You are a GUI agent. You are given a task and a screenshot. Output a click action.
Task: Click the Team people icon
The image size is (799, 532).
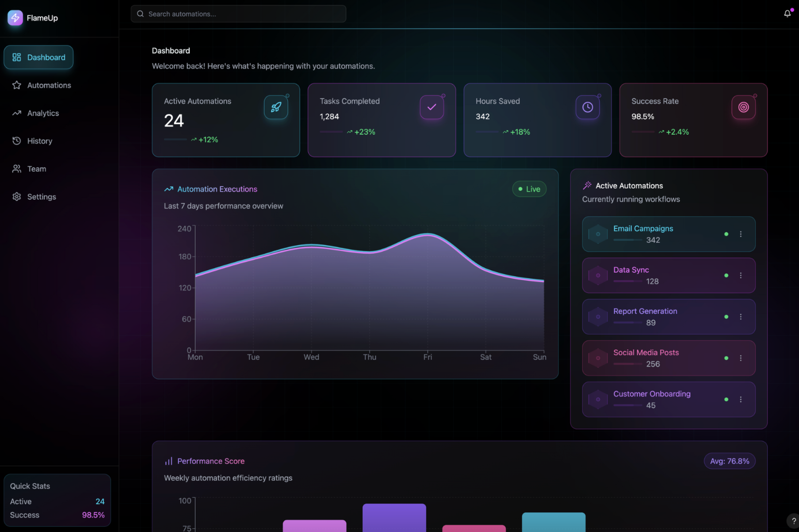[16, 169]
